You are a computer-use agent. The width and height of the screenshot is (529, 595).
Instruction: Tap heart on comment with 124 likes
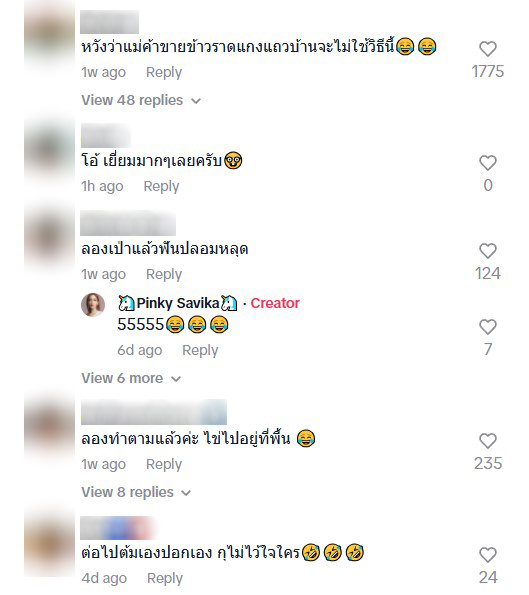click(488, 251)
